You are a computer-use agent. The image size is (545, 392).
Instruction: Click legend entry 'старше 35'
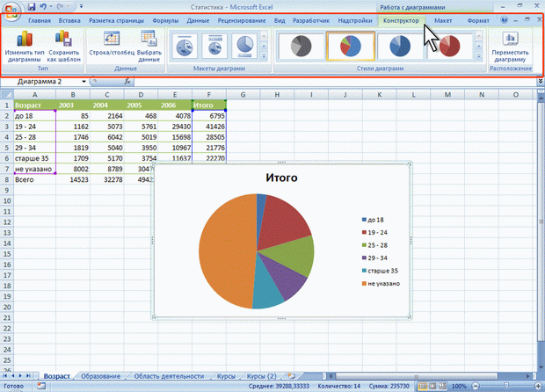(x=380, y=271)
